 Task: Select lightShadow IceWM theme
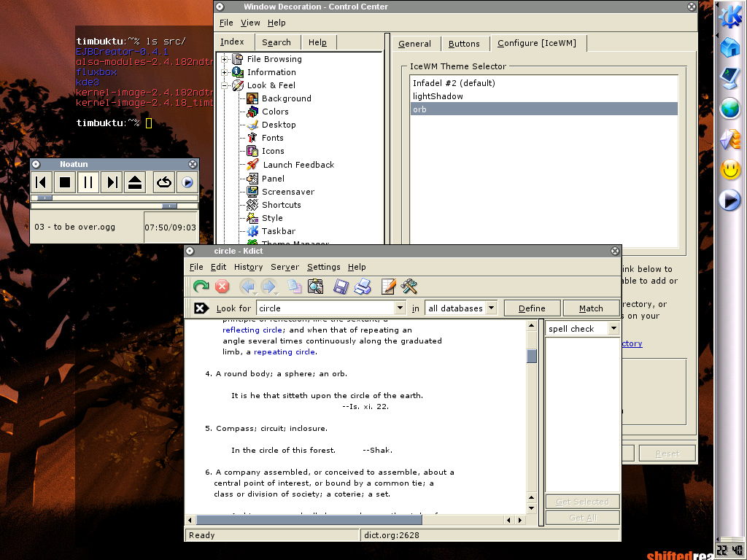point(543,96)
